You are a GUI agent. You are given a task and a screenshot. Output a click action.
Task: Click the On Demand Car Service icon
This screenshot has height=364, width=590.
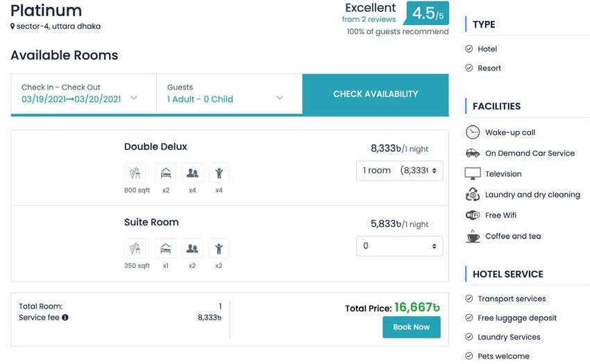coord(473,153)
